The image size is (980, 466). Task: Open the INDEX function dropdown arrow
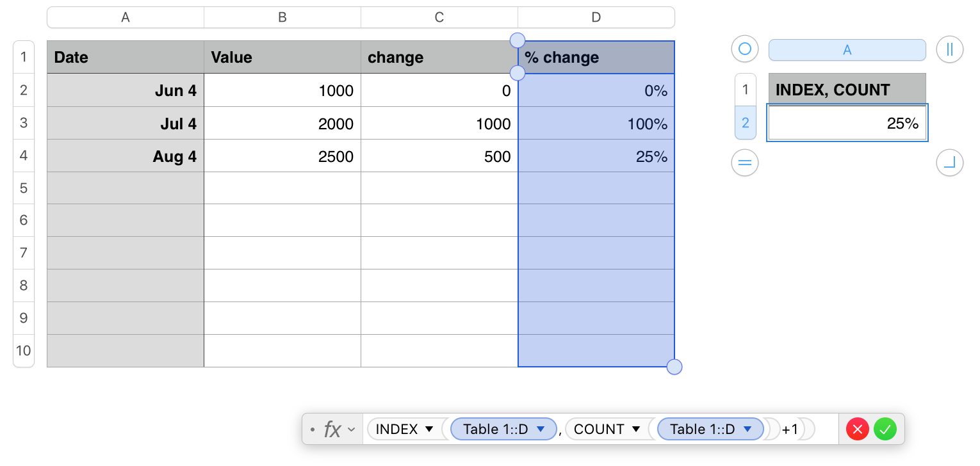pos(429,429)
